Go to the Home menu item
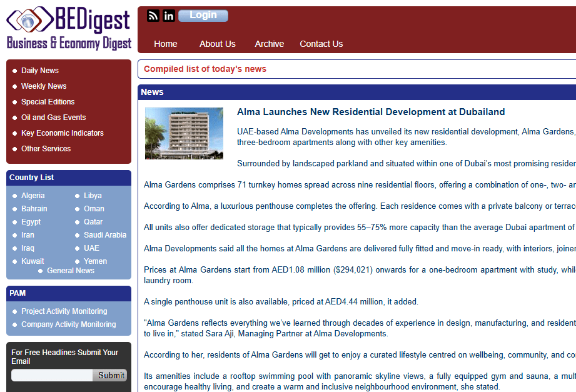Screen dimensions: 576x392 point(166,44)
